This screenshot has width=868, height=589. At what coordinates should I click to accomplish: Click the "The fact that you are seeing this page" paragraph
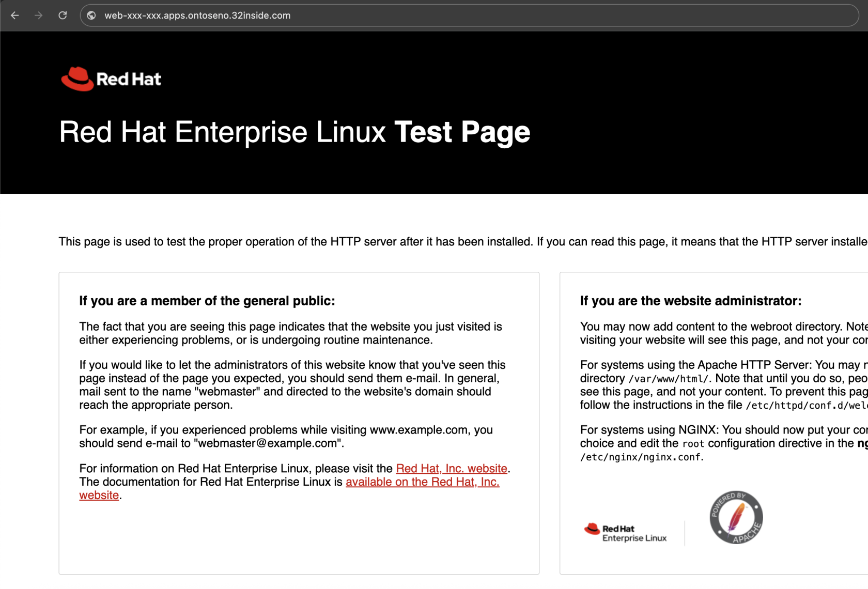(x=290, y=333)
